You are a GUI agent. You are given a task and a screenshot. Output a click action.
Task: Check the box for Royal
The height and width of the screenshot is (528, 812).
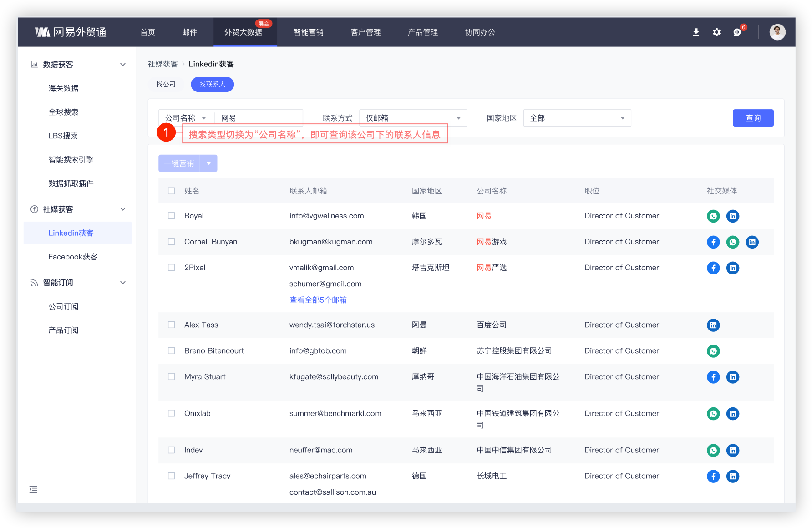click(x=172, y=216)
